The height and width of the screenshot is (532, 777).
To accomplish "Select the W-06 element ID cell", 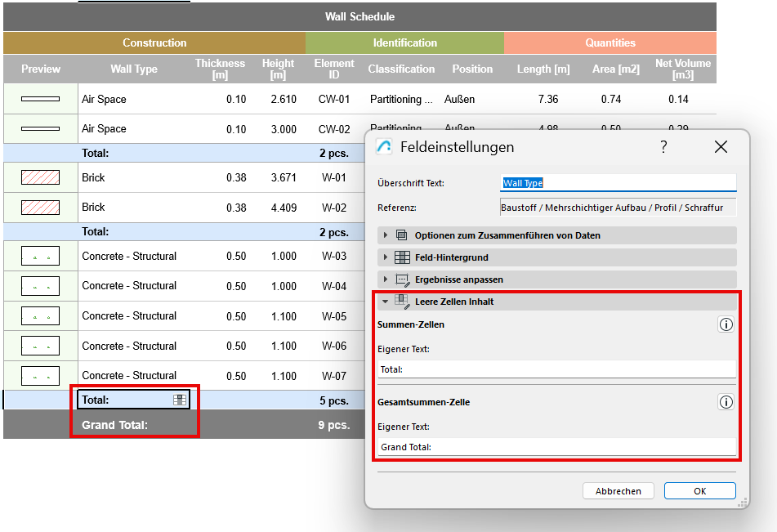I will [x=334, y=346].
